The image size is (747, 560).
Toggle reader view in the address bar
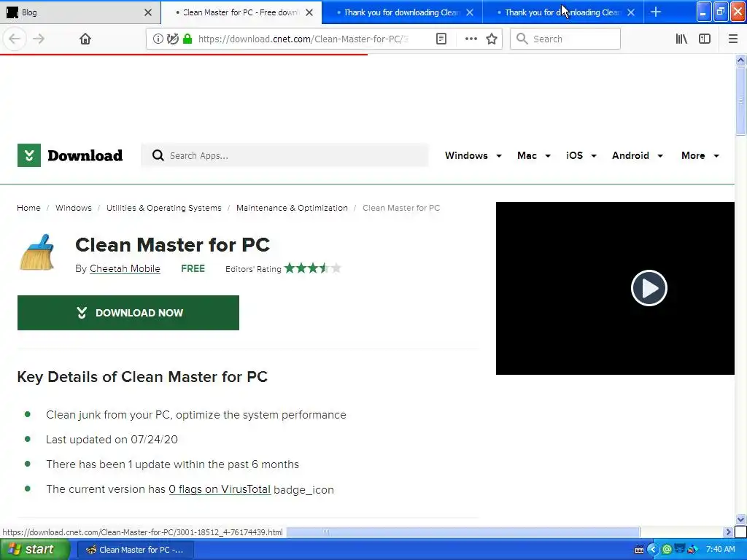click(x=441, y=39)
